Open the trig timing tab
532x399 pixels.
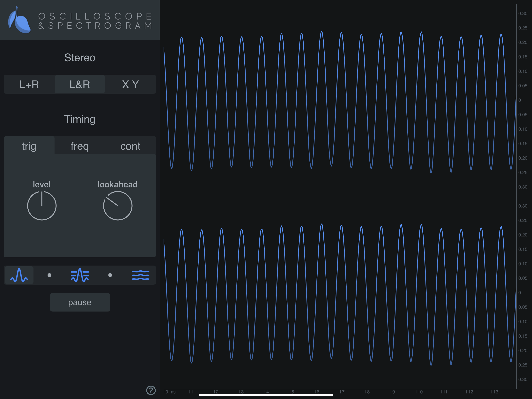(29, 146)
